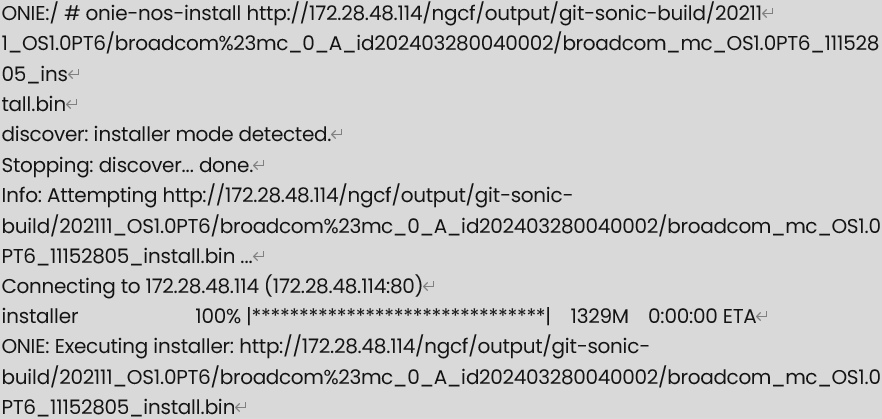
Task: Click the 'tall.bin' line fragment
Action: 34,104
